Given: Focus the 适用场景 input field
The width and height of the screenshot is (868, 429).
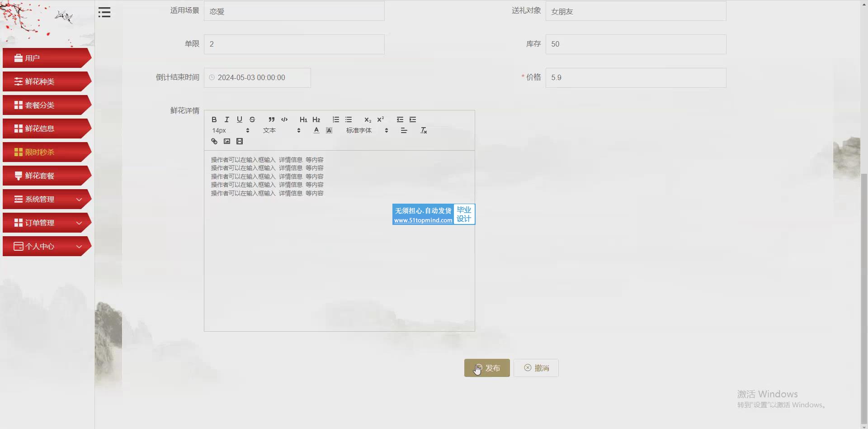Looking at the screenshot, I should click(294, 11).
